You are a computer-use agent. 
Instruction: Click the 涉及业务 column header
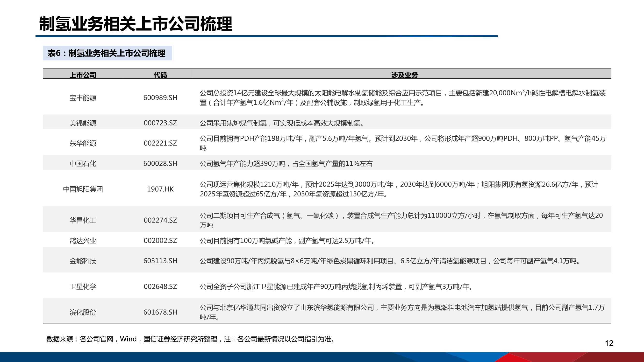(405, 75)
